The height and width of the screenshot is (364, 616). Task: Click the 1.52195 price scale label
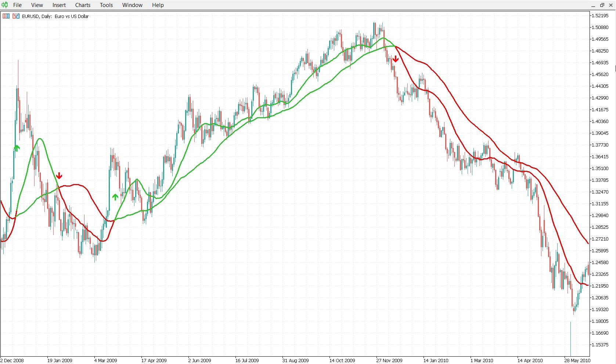[x=600, y=15]
